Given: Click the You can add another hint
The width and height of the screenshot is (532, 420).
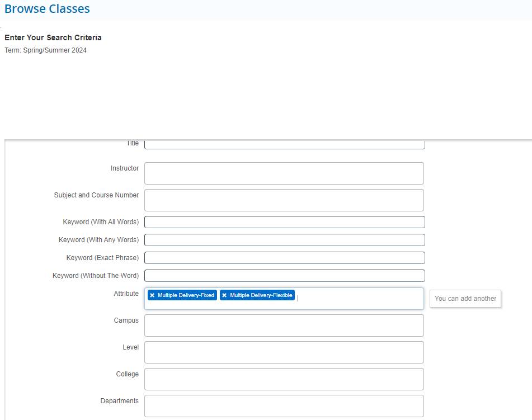Looking at the screenshot, I should point(465,299).
